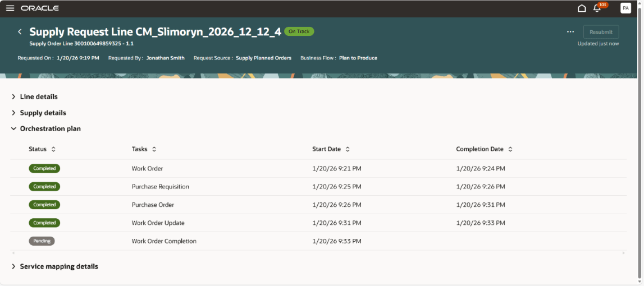Click start date 1/20/26 9:25 PM

337,186
